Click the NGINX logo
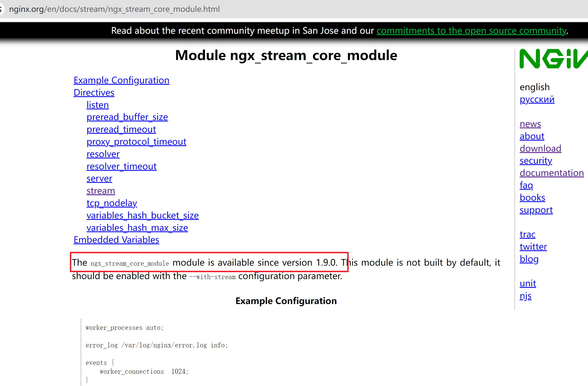 point(553,59)
